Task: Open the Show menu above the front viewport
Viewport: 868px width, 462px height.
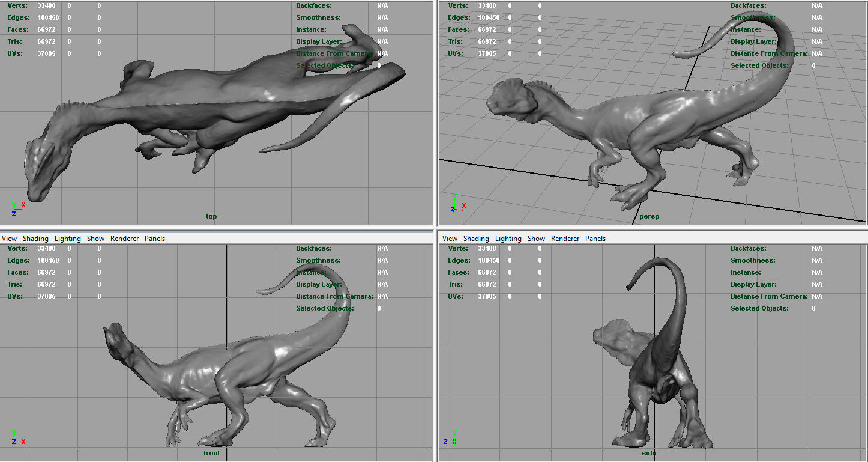Action: 96,239
